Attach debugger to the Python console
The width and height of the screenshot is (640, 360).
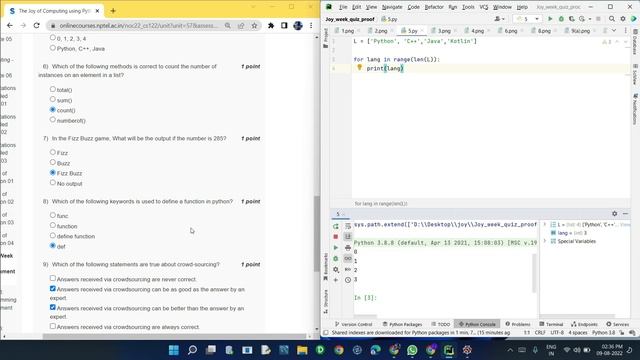336,258
